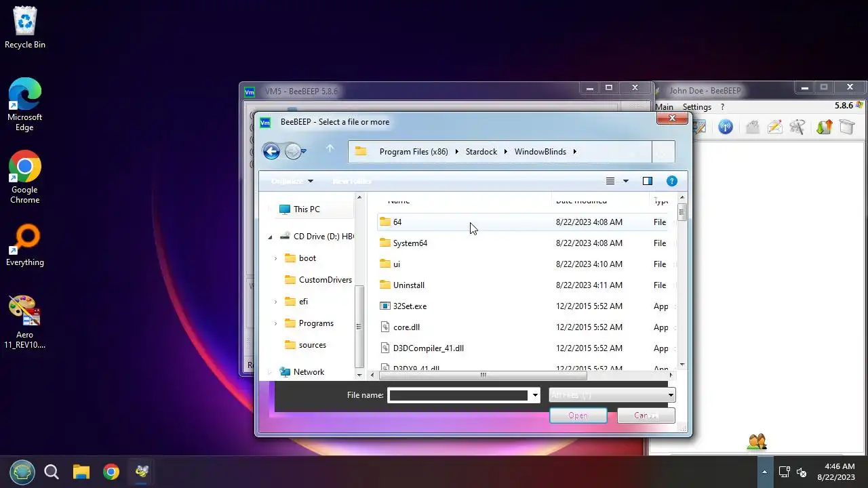Open Main menu in John Doe window
The height and width of the screenshot is (488, 868).
[x=664, y=107]
